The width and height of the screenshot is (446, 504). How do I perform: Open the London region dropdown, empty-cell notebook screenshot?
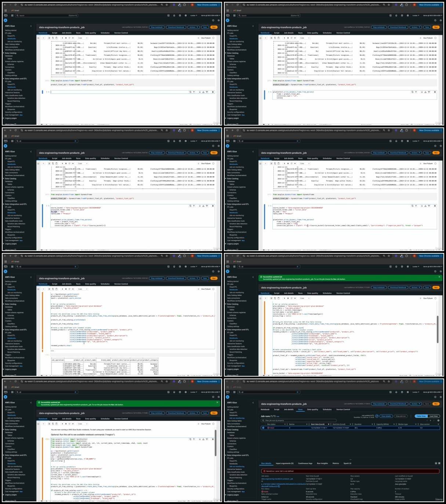point(193,15)
